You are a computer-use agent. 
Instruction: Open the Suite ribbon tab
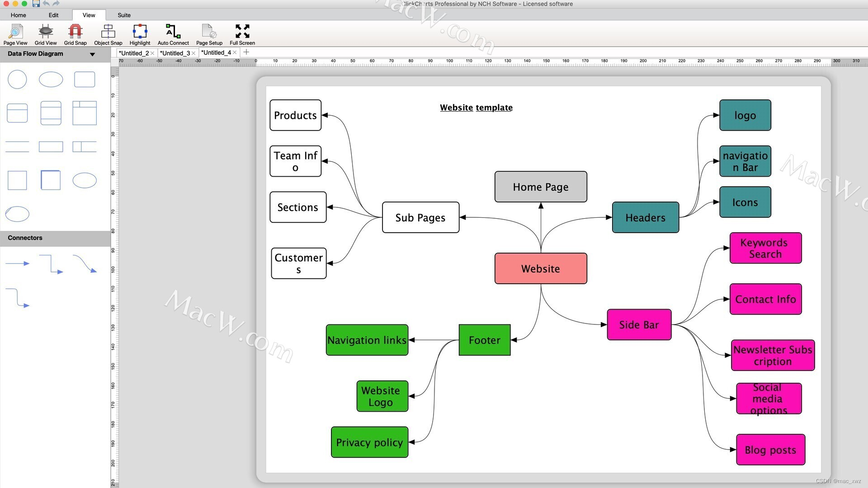pyautogui.click(x=124, y=15)
